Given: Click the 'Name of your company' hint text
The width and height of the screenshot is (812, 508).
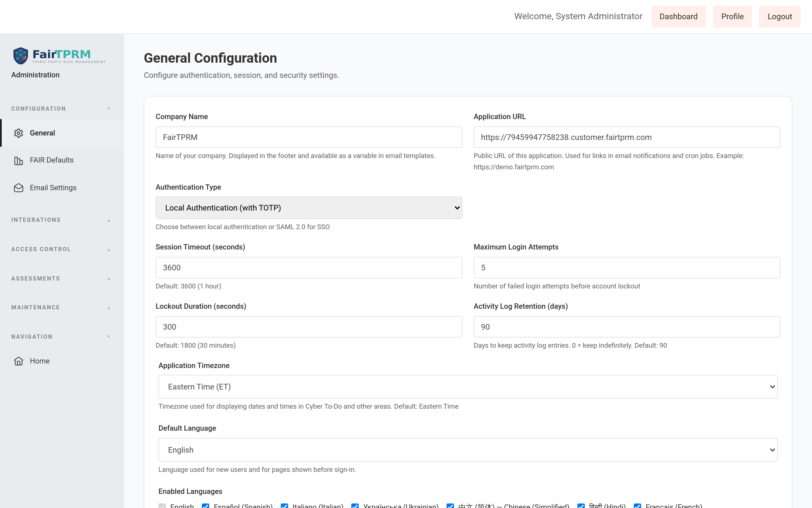Looking at the screenshot, I should [295, 156].
